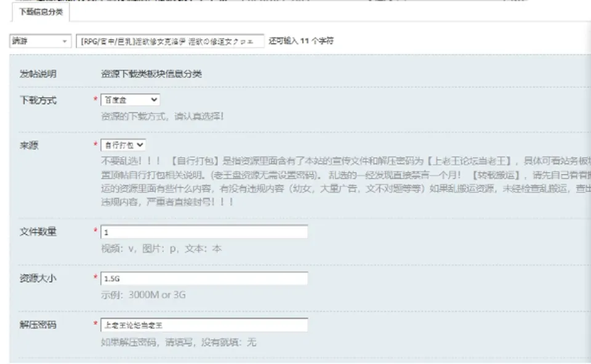Click the 文件数量 label
The height and width of the screenshot is (364, 591).
click(x=38, y=232)
